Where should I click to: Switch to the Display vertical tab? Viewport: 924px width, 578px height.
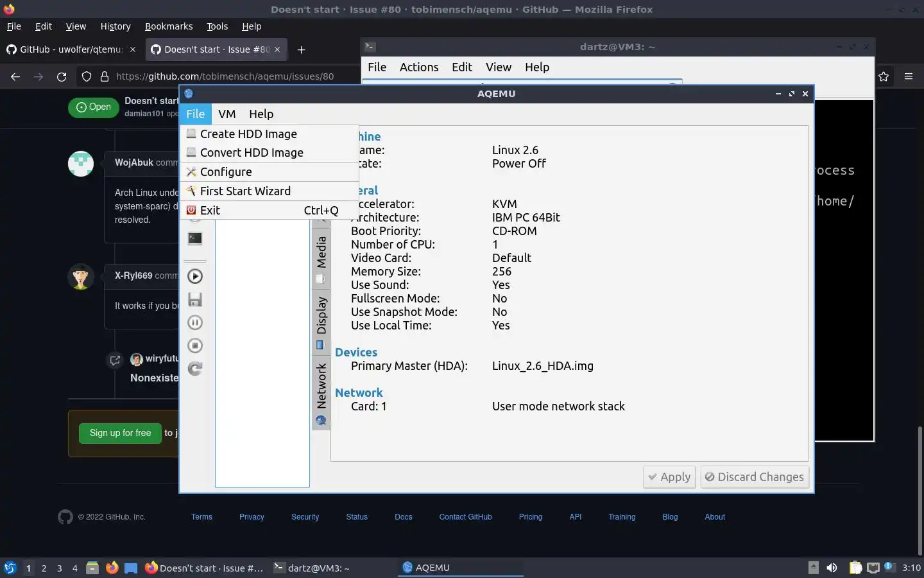321,321
